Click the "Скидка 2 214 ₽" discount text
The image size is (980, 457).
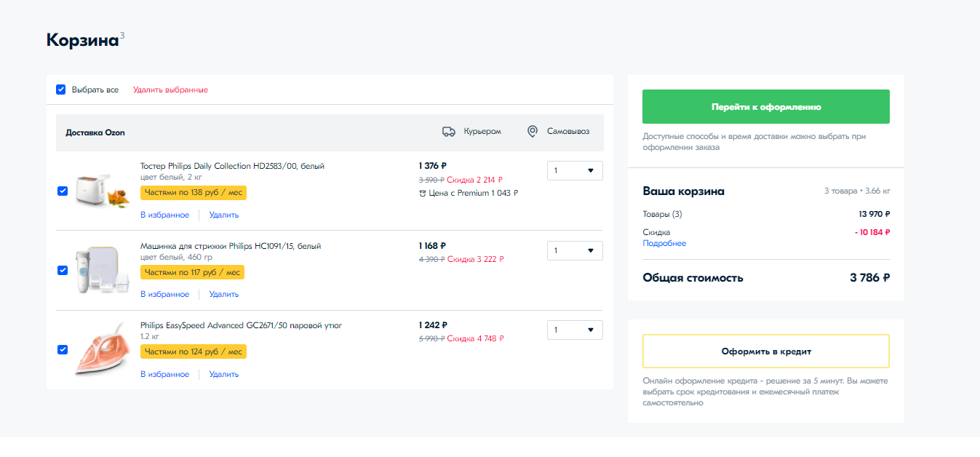pos(475,180)
